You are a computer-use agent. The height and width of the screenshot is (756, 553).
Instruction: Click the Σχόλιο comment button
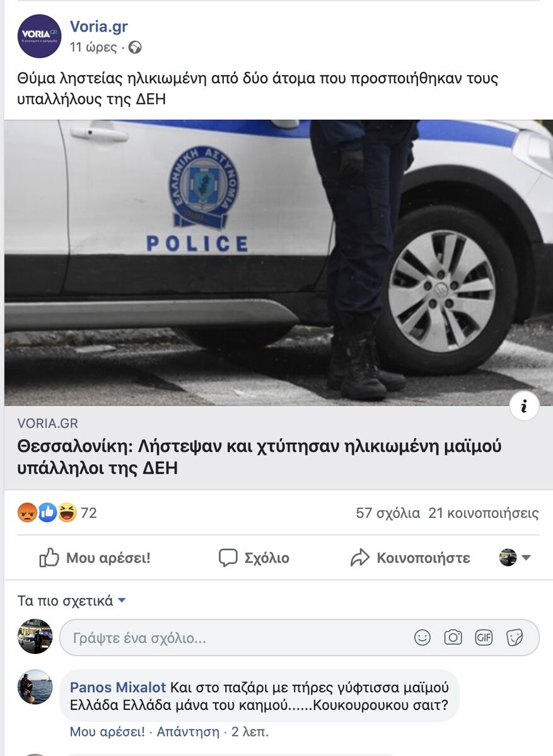coord(253,558)
